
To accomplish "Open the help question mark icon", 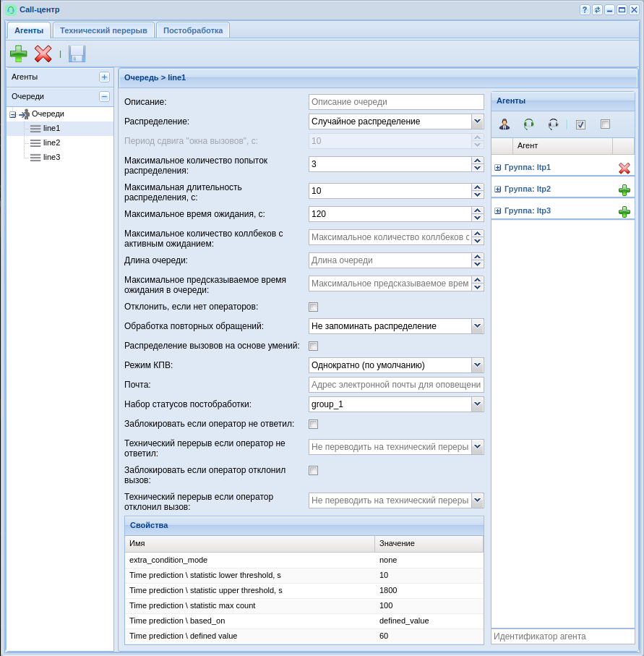I will (585, 9).
